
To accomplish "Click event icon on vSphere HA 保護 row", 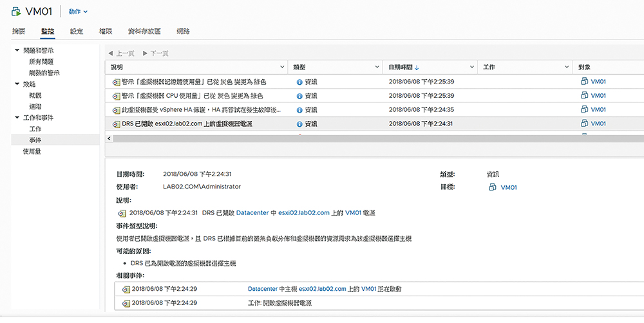I will pos(116,110).
